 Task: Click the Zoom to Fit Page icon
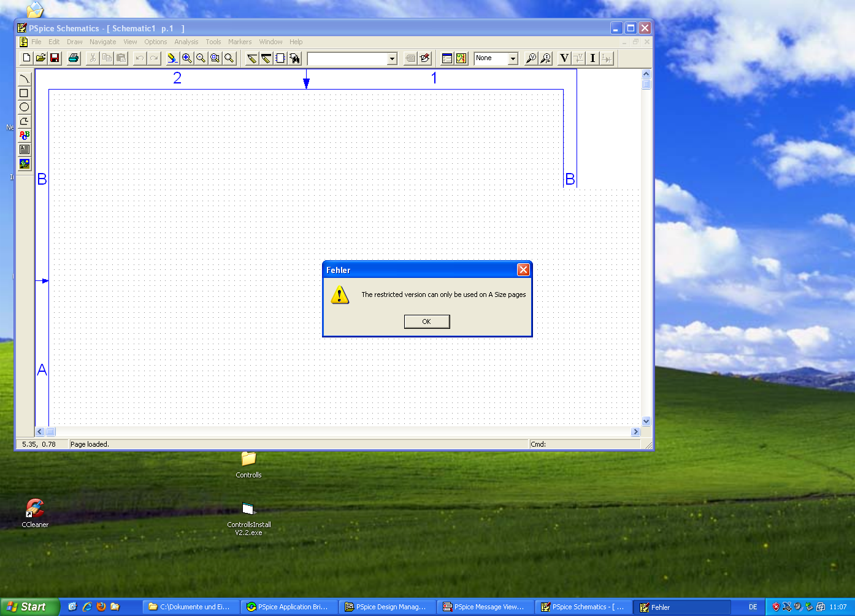point(229,58)
